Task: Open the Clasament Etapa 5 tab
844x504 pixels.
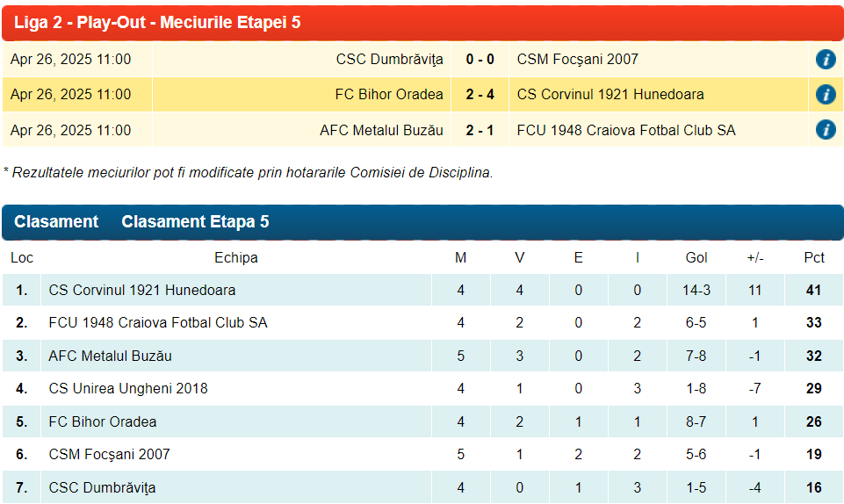Action: pyautogui.click(x=195, y=222)
